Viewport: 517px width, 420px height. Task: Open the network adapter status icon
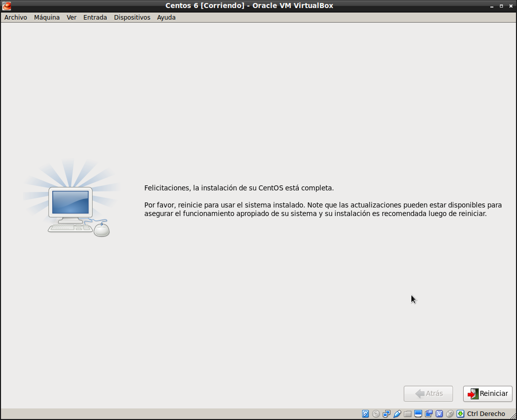[387, 414]
